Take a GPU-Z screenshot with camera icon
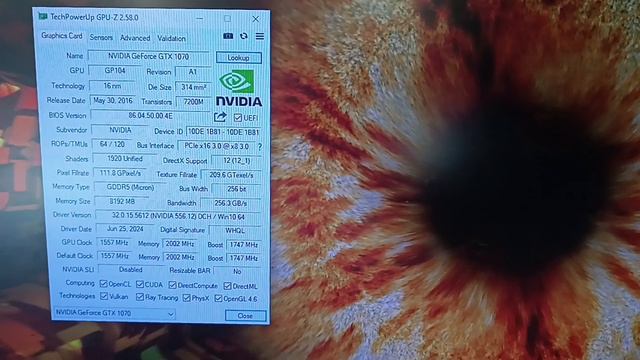This screenshot has height=360, width=640. click(x=228, y=36)
